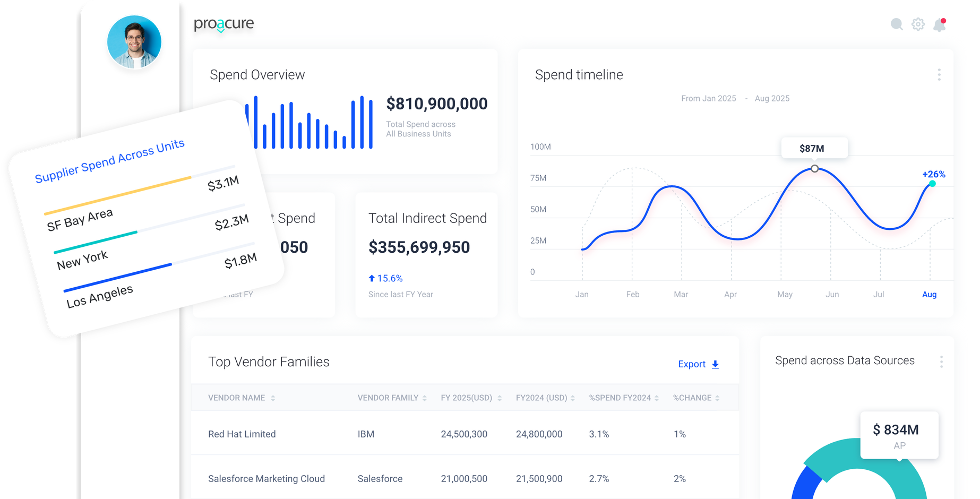Click From Jan 2025 date start
The width and height of the screenshot is (980, 499).
tap(708, 98)
